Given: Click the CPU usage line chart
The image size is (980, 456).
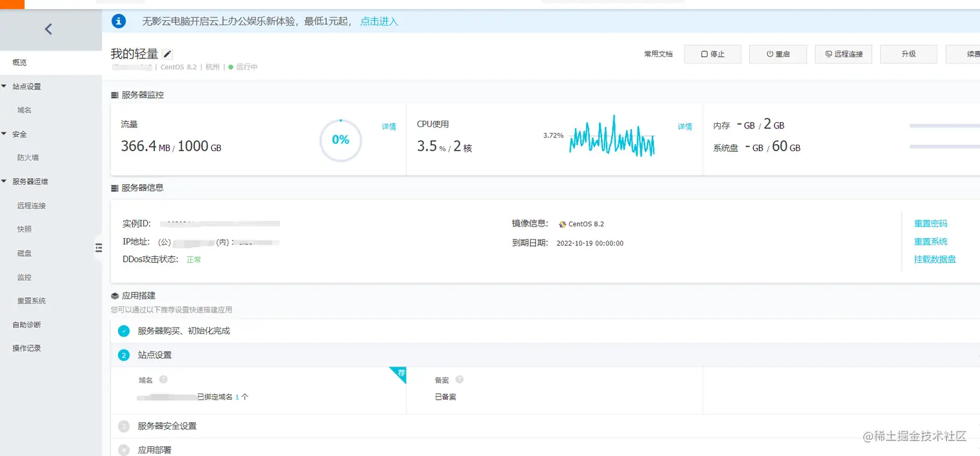Looking at the screenshot, I should pyautogui.click(x=612, y=136).
